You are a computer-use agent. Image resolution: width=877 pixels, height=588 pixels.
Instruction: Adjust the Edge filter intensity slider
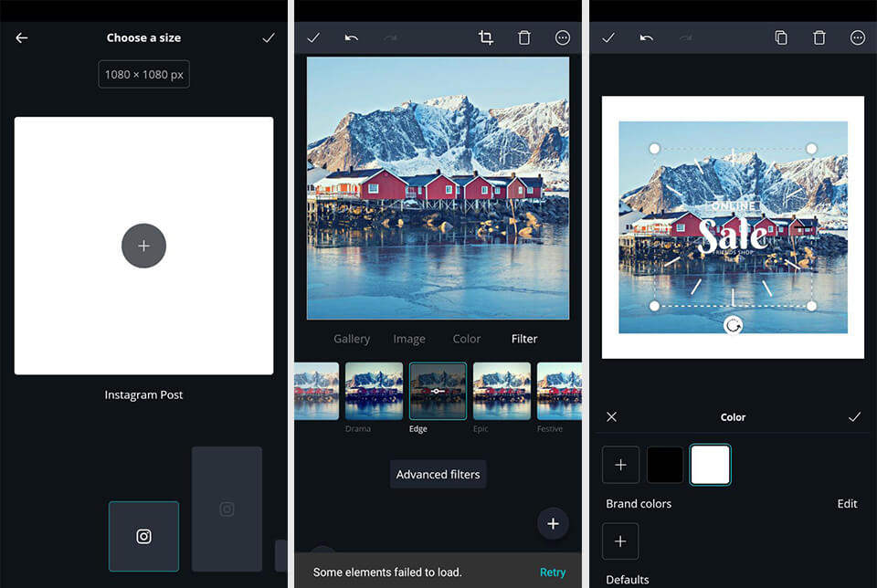[438, 392]
